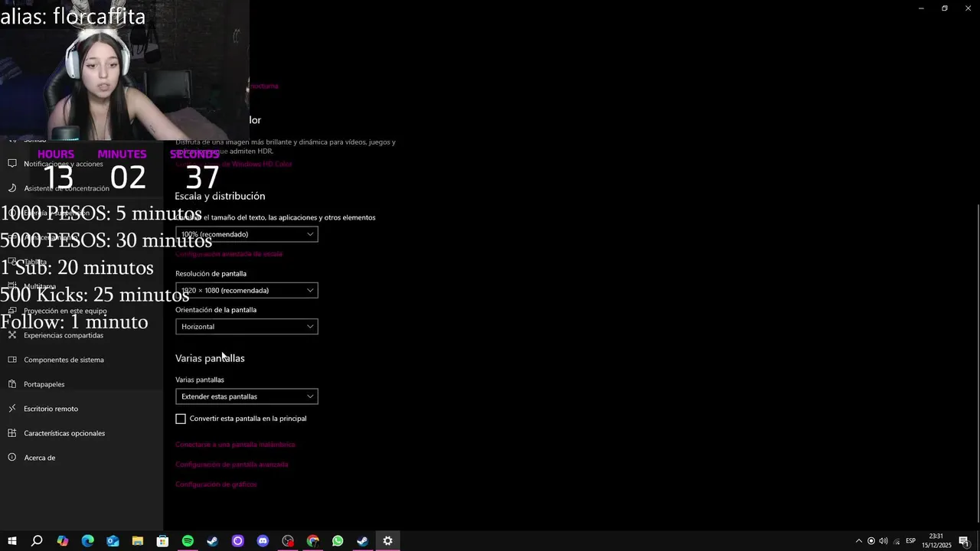
Task: Switch to Spotify in taskbar
Action: [188, 541]
